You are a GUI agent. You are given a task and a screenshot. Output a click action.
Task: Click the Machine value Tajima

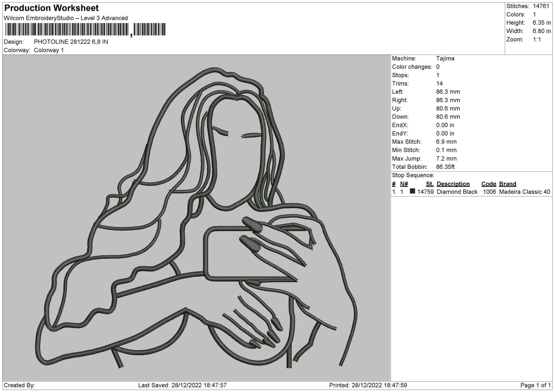click(x=445, y=58)
